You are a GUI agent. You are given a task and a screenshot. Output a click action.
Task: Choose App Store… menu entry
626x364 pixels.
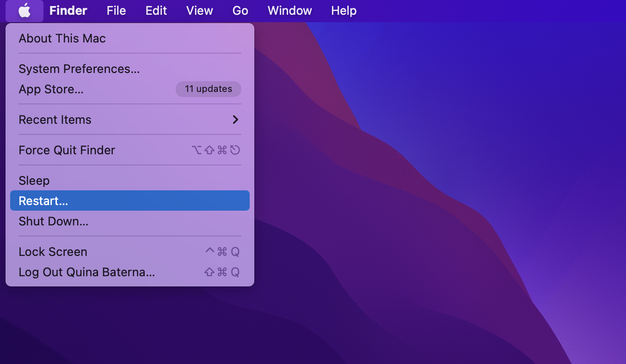[x=130, y=89]
